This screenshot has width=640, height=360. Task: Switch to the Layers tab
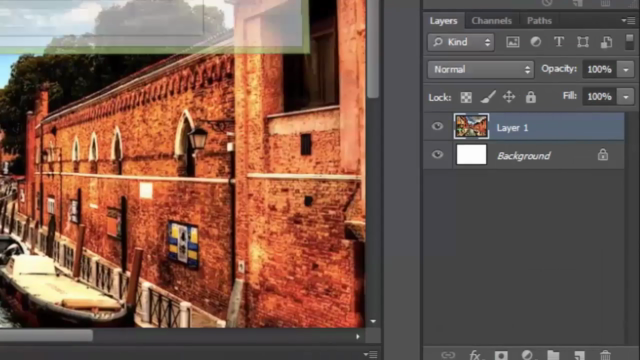pyautogui.click(x=443, y=20)
